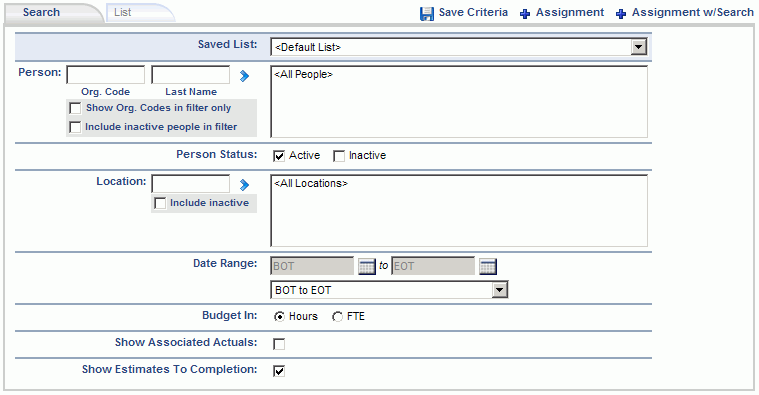759x395 pixels.
Task: Open the calendar picker for BOT start date
Action: click(366, 266)
